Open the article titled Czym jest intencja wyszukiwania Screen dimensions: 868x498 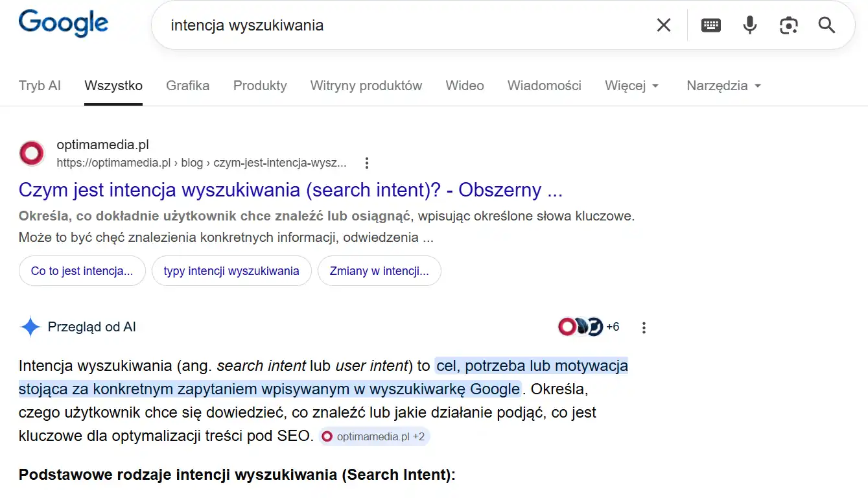(x=290, y=189)
